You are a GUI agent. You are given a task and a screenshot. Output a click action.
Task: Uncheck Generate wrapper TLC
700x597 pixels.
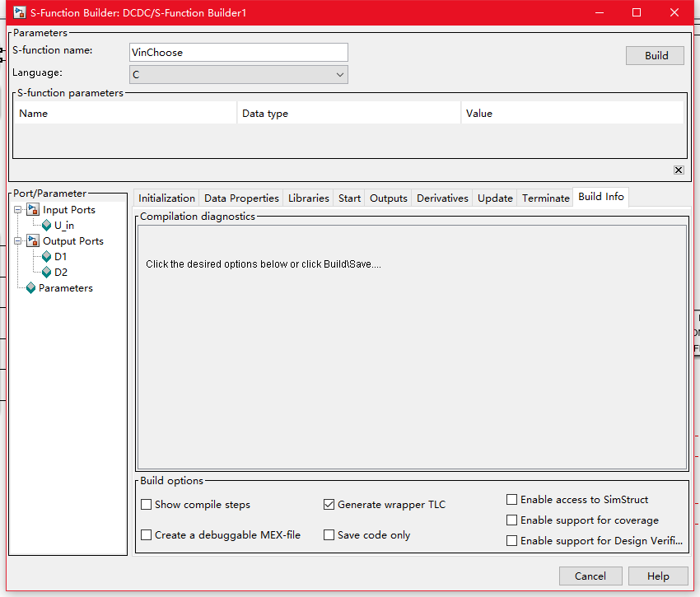coord(329,505)
